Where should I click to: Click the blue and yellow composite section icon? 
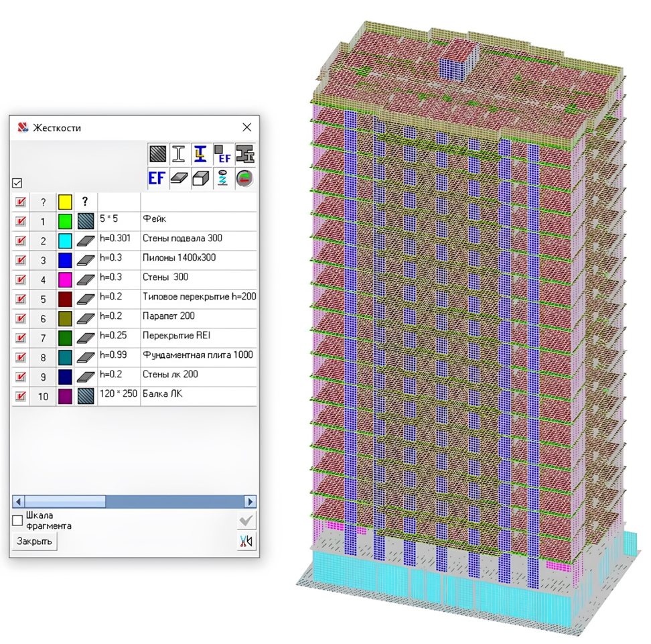point(201,154)
